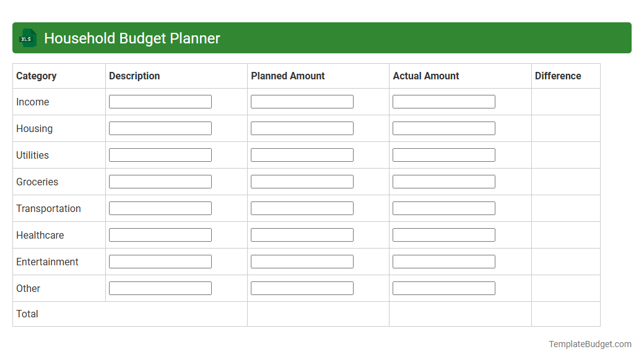Click the Entertainment actual amount field
The image size is (644, 362).
(443, 261)
